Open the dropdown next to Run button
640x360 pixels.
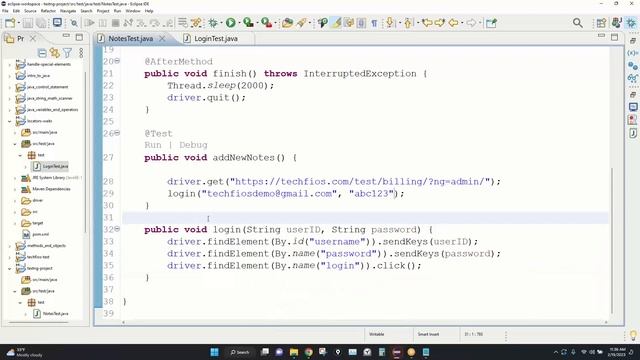[239, 23]
